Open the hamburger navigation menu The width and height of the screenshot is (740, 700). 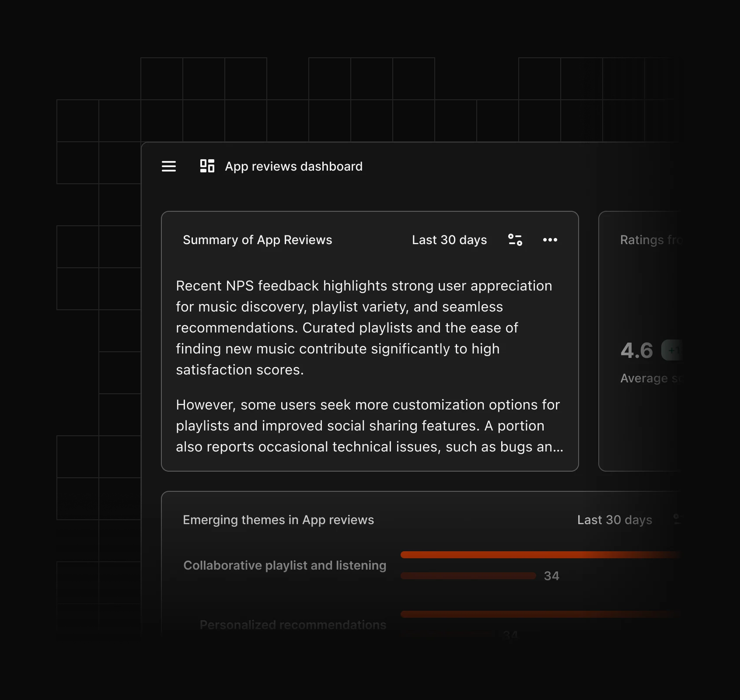pos(169,166)
